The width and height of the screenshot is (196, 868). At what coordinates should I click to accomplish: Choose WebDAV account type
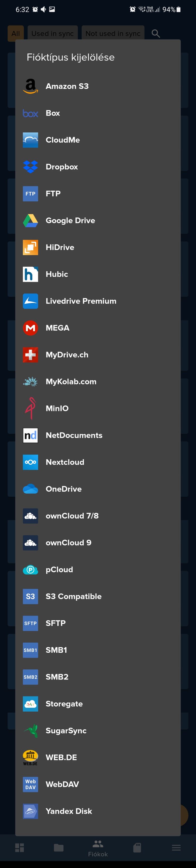point(98,784)
